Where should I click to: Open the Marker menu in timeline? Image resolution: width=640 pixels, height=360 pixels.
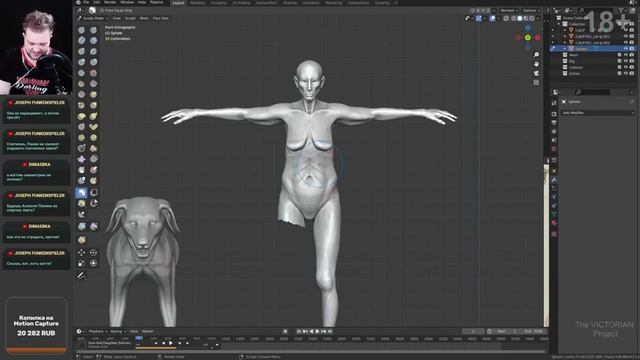(x=148, y=331)
